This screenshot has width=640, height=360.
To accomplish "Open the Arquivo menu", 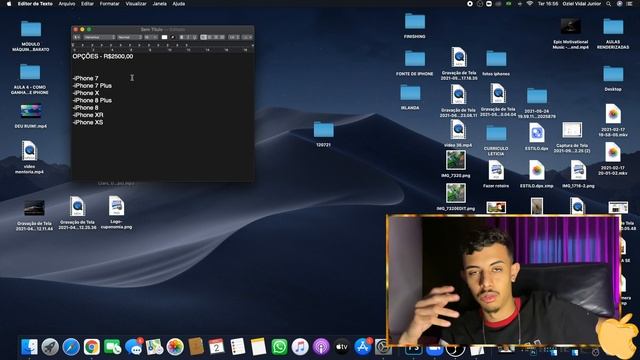I will point(67,4).
